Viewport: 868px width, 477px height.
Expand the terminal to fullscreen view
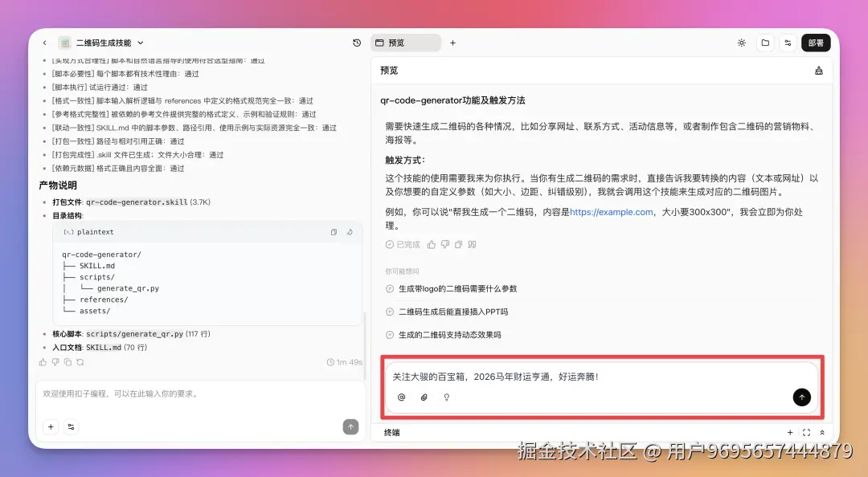tap(806, 432)
